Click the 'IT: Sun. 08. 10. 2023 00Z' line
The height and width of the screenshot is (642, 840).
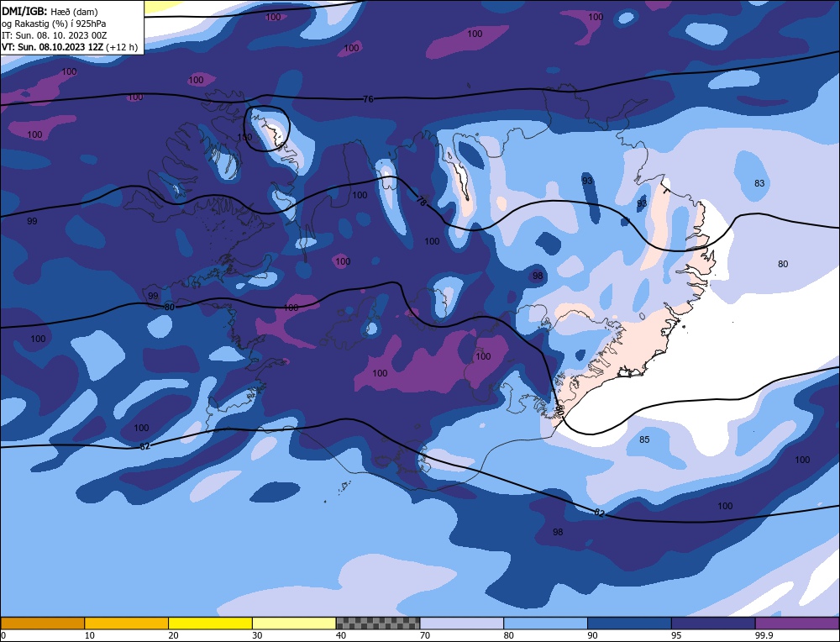click(54, 35)
